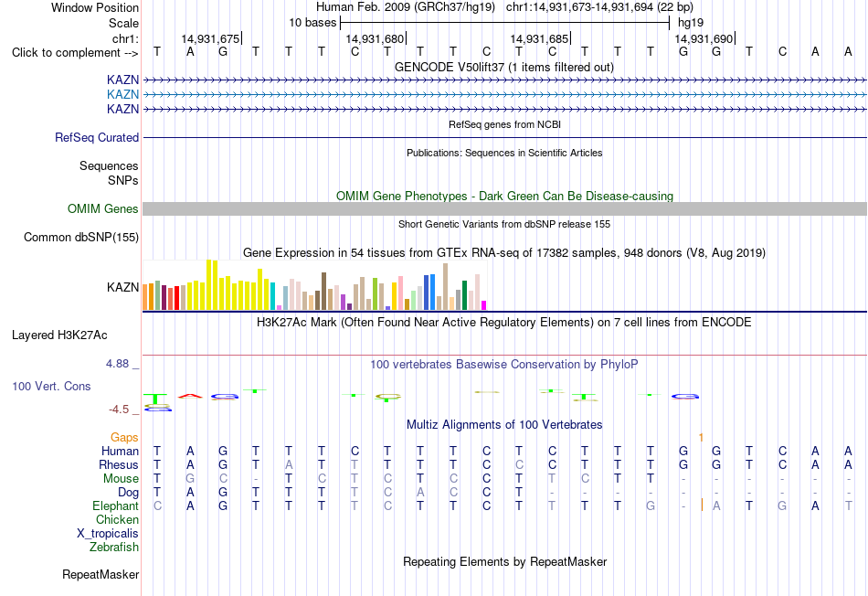Select the Zebrafish alignment row label
Screen dimensions: 868x596
point(114,547)
